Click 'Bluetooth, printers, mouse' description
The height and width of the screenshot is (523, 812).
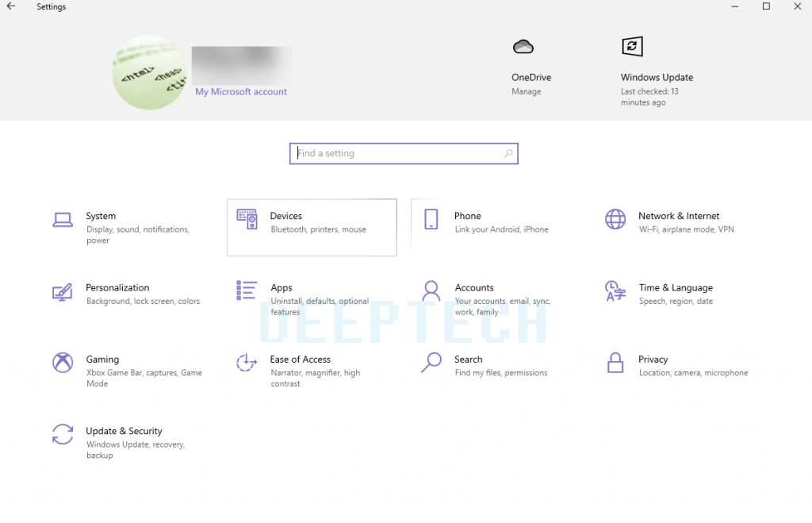click(x=319, y=229)
